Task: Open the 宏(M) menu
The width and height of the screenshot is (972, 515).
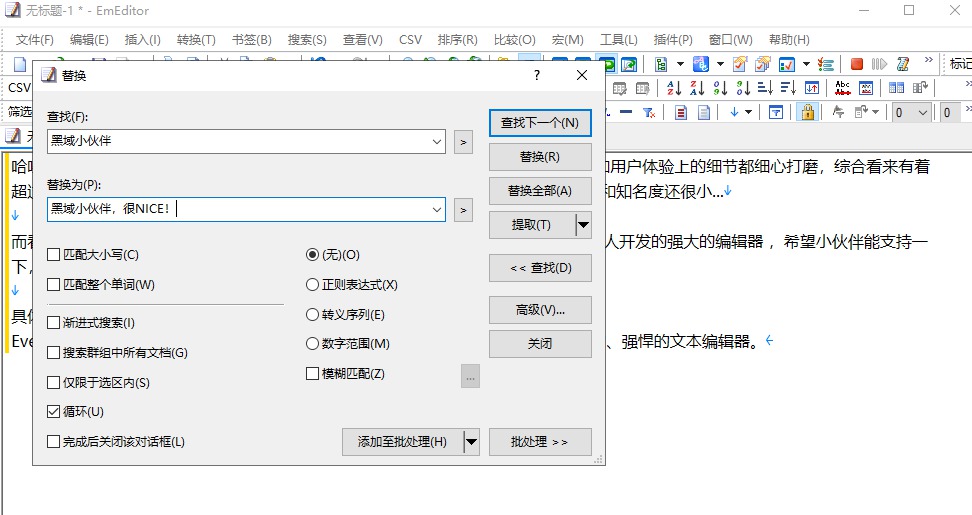Action: click(568, 40)
